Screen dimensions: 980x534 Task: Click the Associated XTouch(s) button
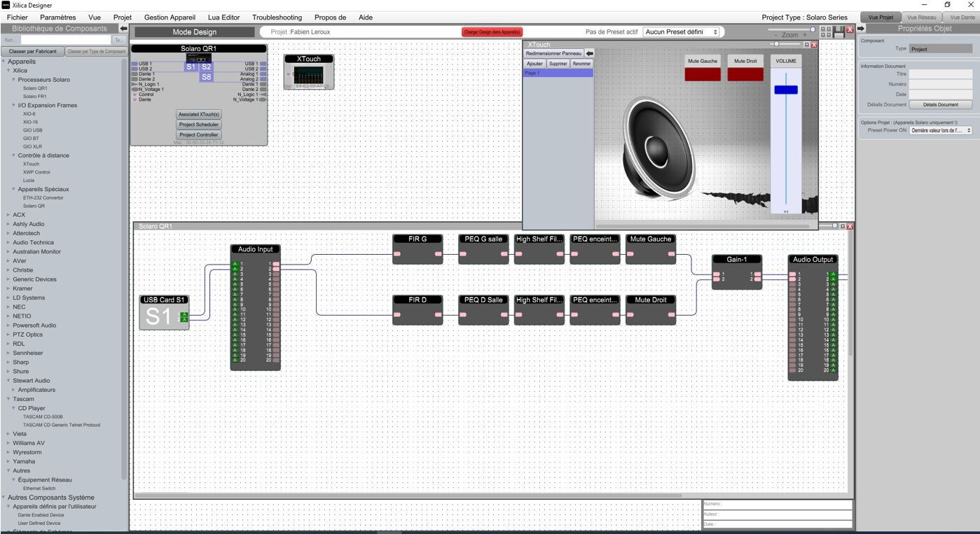click(x=199, y=114)
